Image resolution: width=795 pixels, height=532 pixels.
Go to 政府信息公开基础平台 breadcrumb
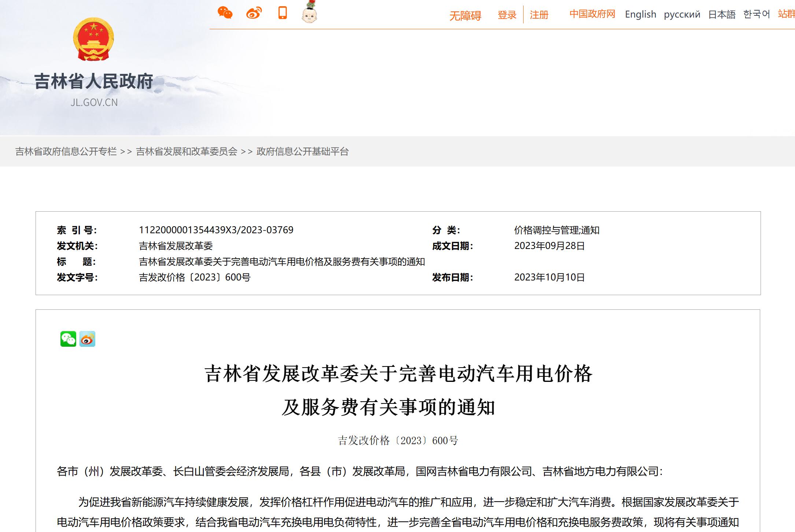coord(303,152)
